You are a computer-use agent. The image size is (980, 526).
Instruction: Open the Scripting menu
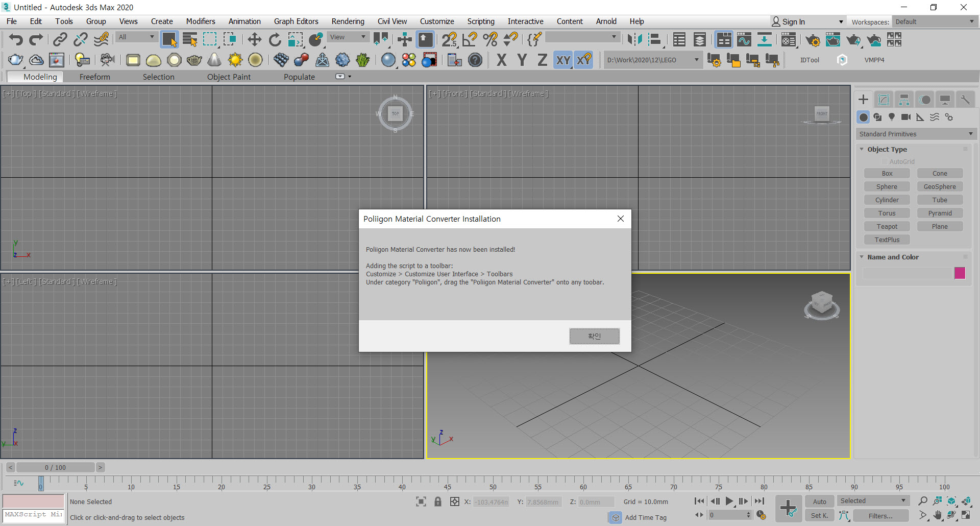481,21
